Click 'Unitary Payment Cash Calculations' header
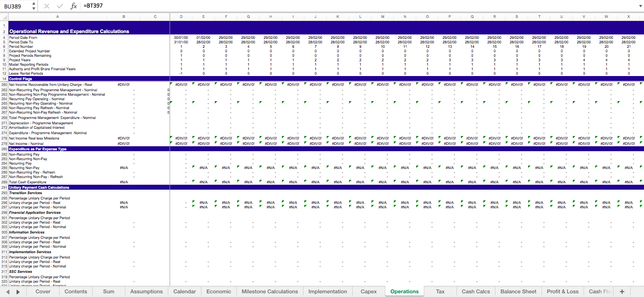The width and height of the screenshot is (644, 297). pos(39,187)
